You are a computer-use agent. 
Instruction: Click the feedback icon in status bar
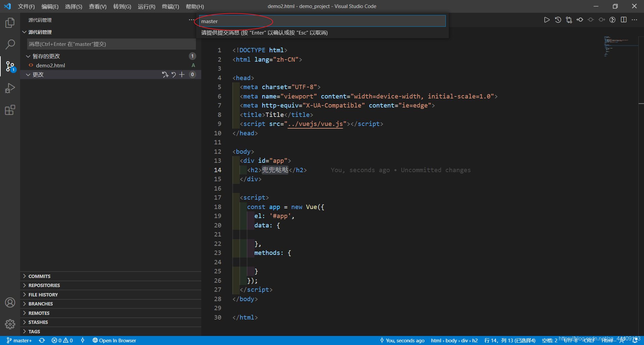[x=622, y=340]
